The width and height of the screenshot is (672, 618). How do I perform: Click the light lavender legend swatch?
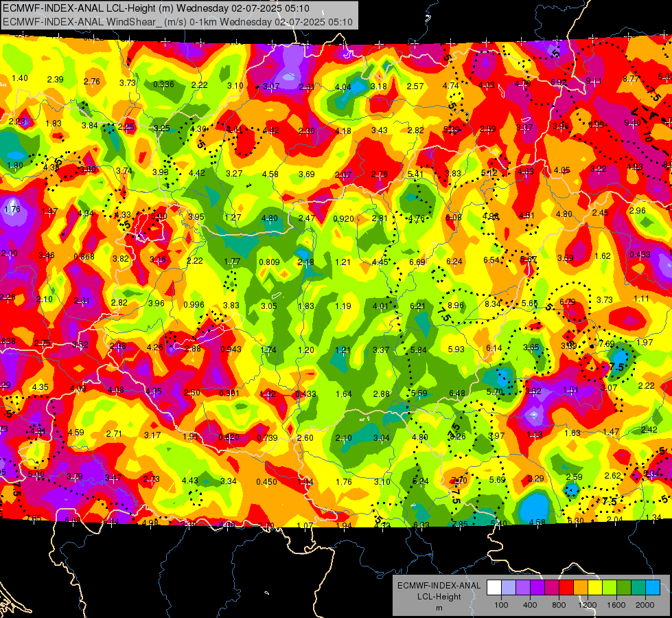click(x=509, y=588)
